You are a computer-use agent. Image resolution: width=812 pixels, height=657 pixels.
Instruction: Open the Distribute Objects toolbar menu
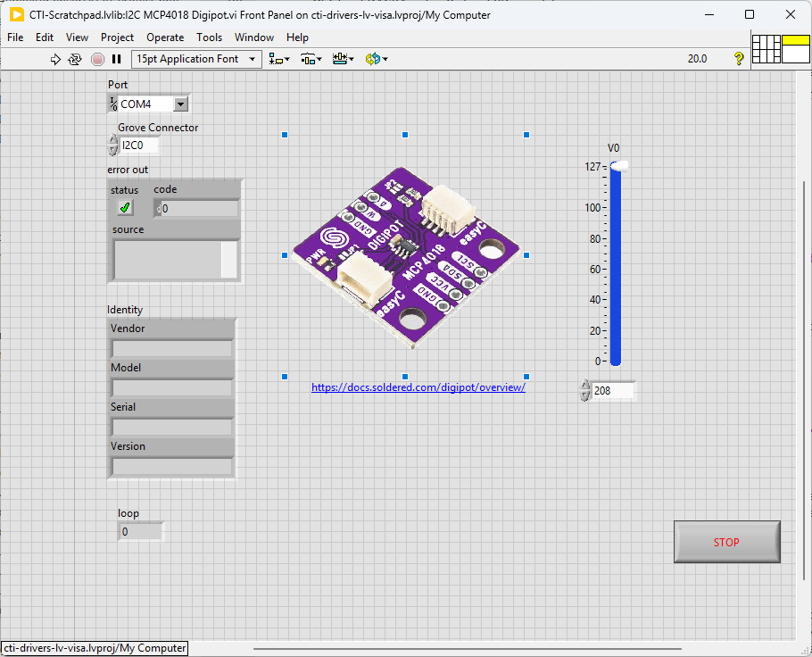tap(311, 59)
